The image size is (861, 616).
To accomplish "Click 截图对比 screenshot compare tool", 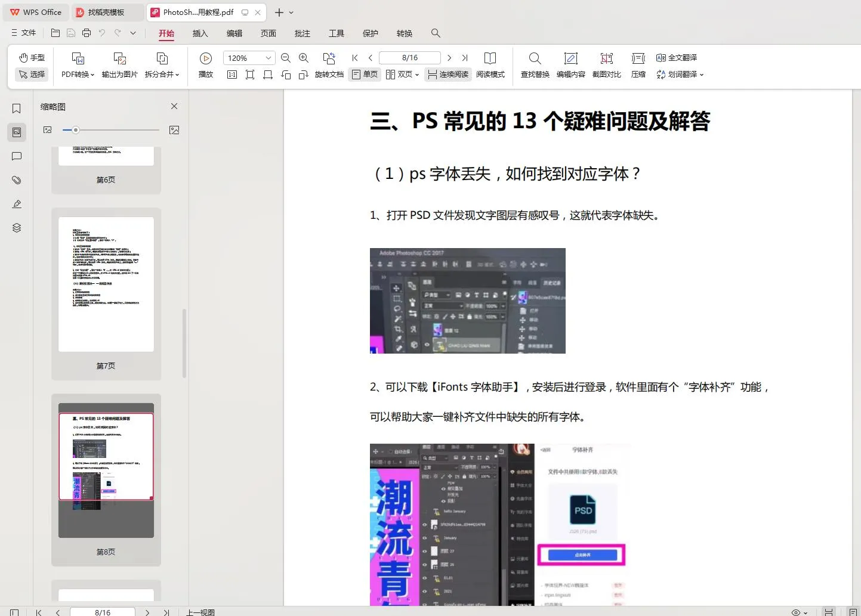I will (x=607, y=65).
